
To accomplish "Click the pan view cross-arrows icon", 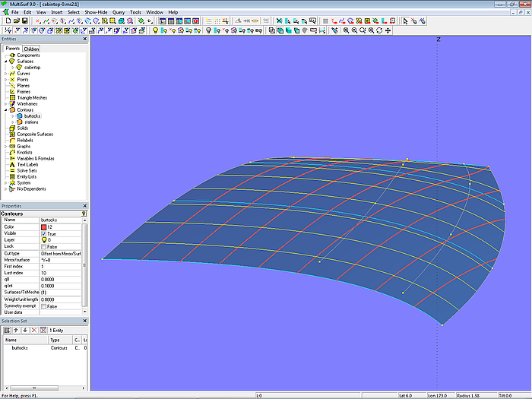I will point(388,30).
